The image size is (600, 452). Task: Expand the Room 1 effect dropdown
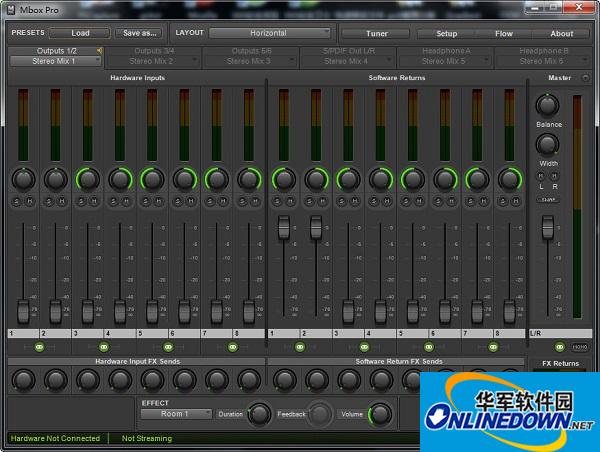(176, 413)
